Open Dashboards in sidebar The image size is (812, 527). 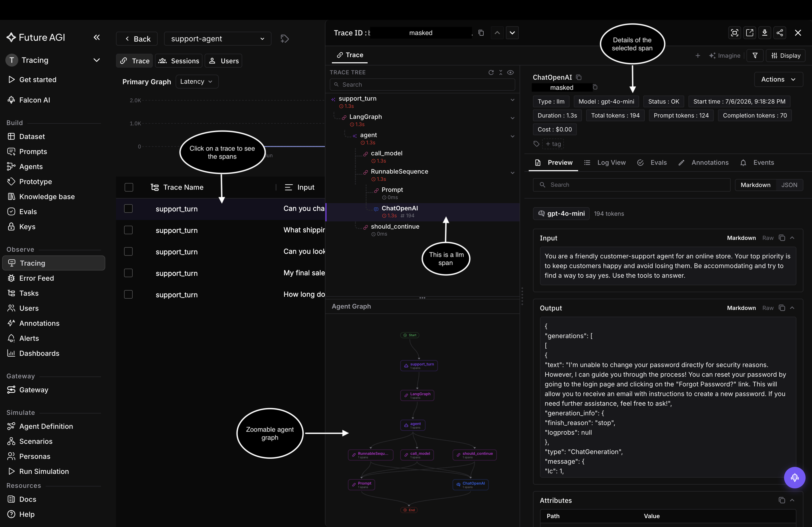point(39,353)
